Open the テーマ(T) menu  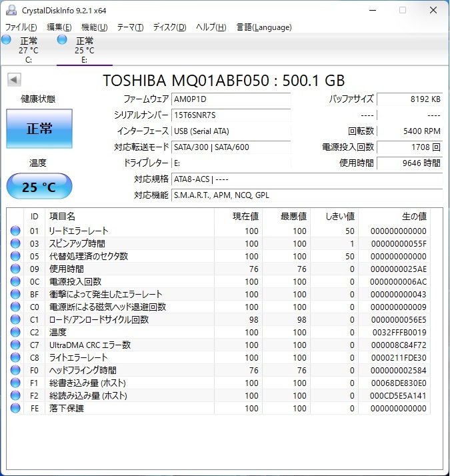pyautogui.click(x=130, y=27)
